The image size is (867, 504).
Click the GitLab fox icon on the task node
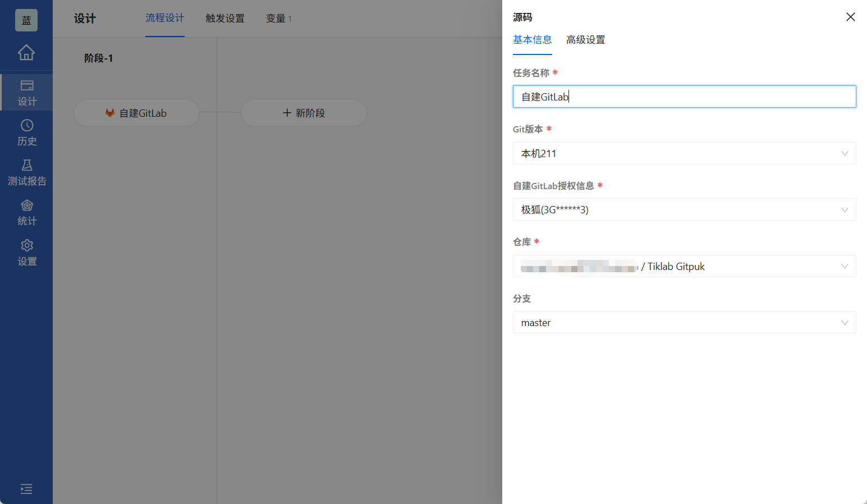coord(110,113)
